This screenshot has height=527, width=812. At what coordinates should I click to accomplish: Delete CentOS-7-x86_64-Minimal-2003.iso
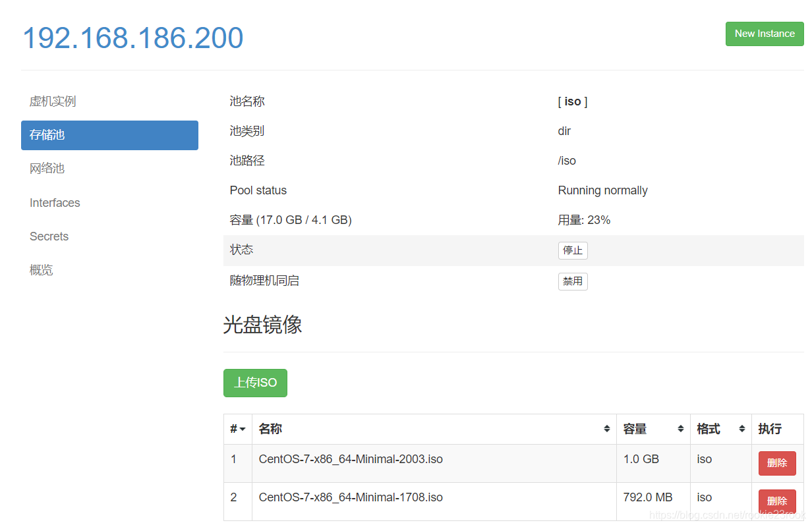pyautogui.click(x=777, y=463)
